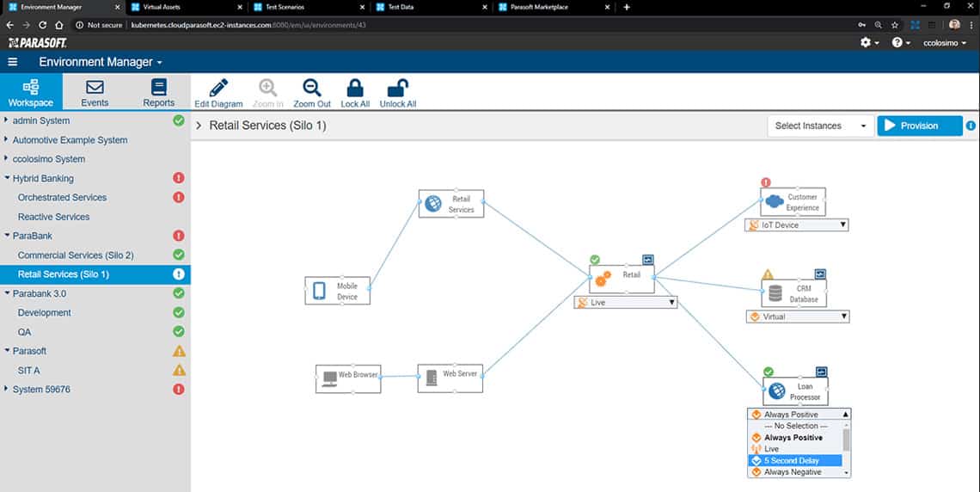Viewport: 980px width, 492px height.
Task: Click the Unlock All open padlock icon
Action: (x=398, y=88)
